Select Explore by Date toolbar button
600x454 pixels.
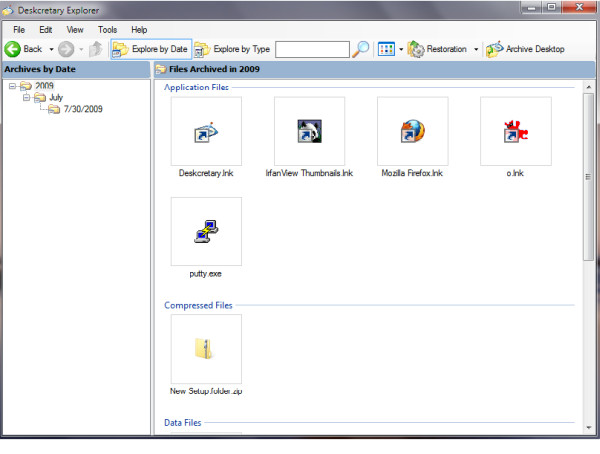pyautogui.click(x=151, y=49)
